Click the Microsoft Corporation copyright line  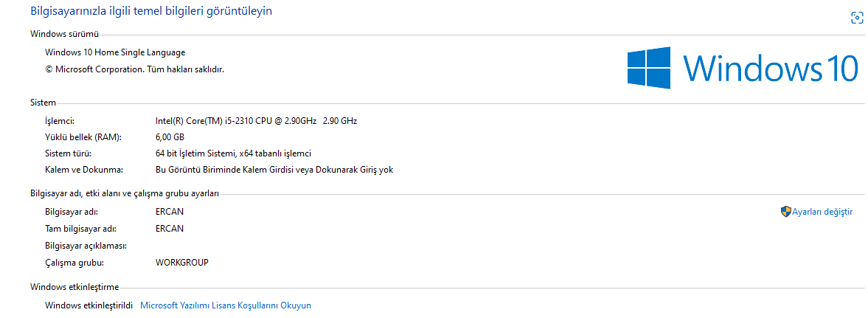(x=134, y=69)
